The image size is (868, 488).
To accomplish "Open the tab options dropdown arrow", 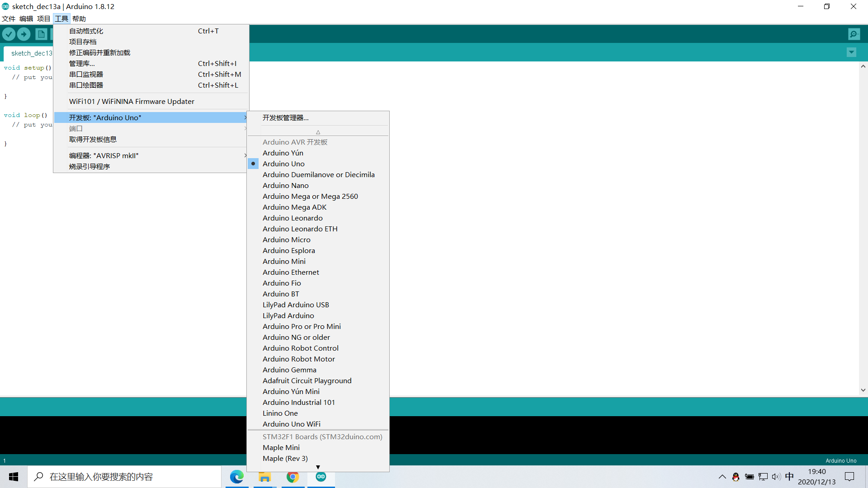I will [x=851, y=52].
